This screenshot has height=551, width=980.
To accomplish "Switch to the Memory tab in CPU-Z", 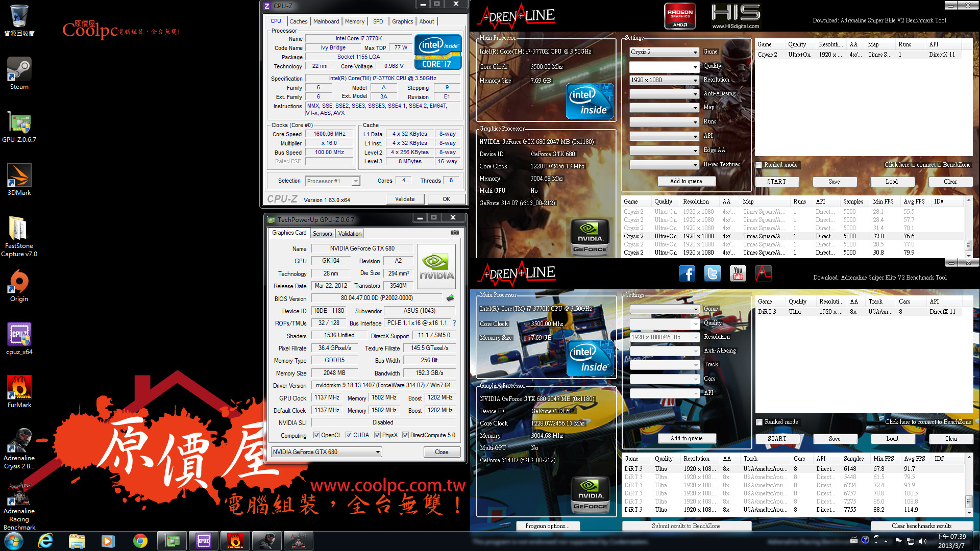I will pyautogui.click(x=355, y=21).
